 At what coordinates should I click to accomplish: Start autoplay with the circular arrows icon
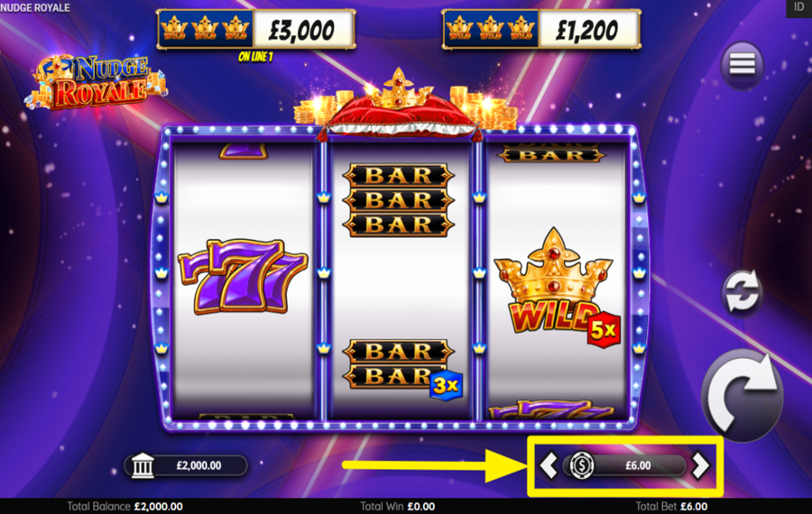pos(742,292)
